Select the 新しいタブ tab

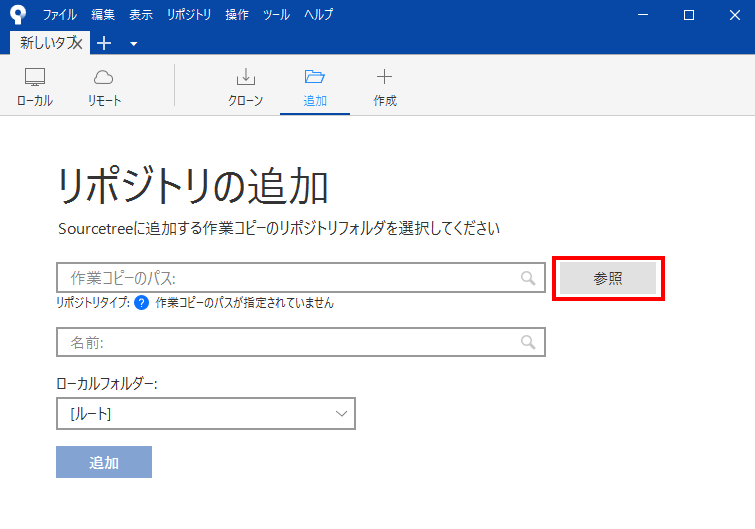(x=46, y=43)
